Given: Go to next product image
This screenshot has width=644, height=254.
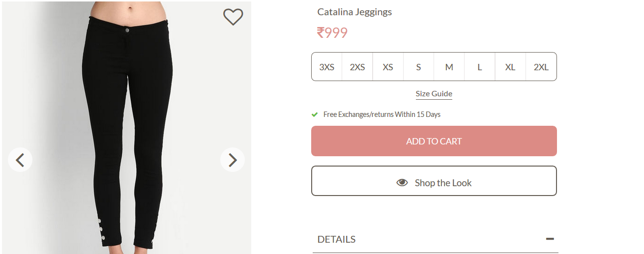Looking at the screenshot, I should (x=233, y=160).
